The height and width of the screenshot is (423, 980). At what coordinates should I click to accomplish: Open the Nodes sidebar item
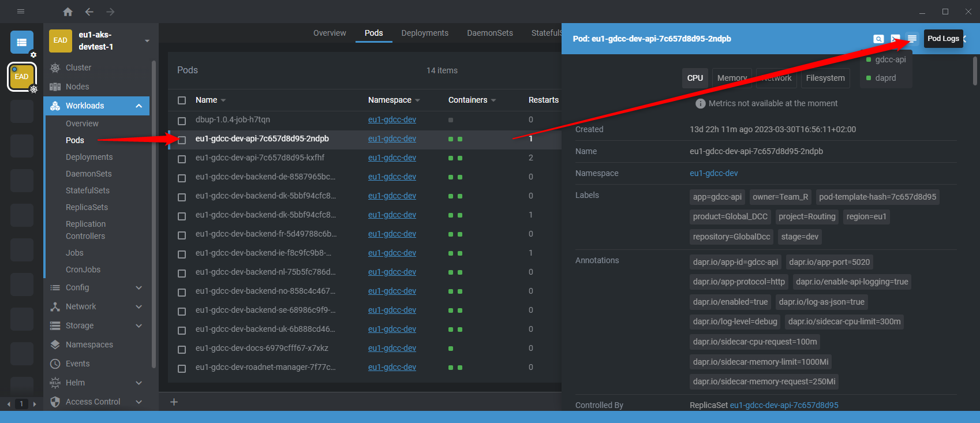(77, 87)
